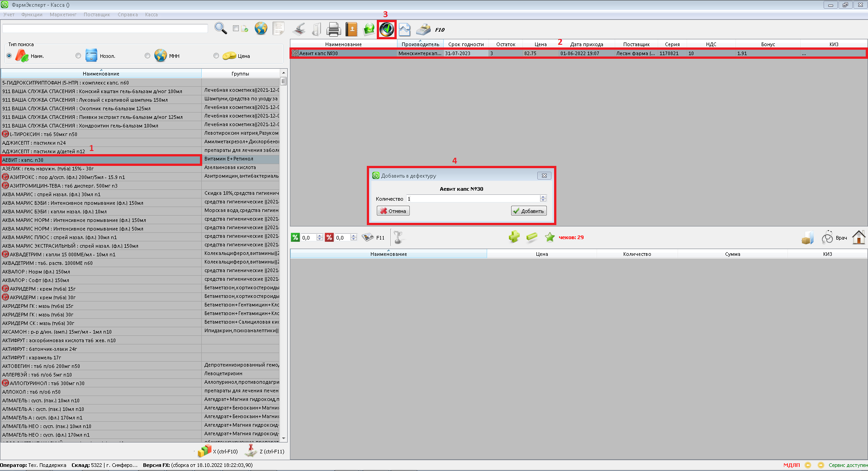868x471 pixels.
Task: Click the green plus add icon
Action: [x=514, y=237]
